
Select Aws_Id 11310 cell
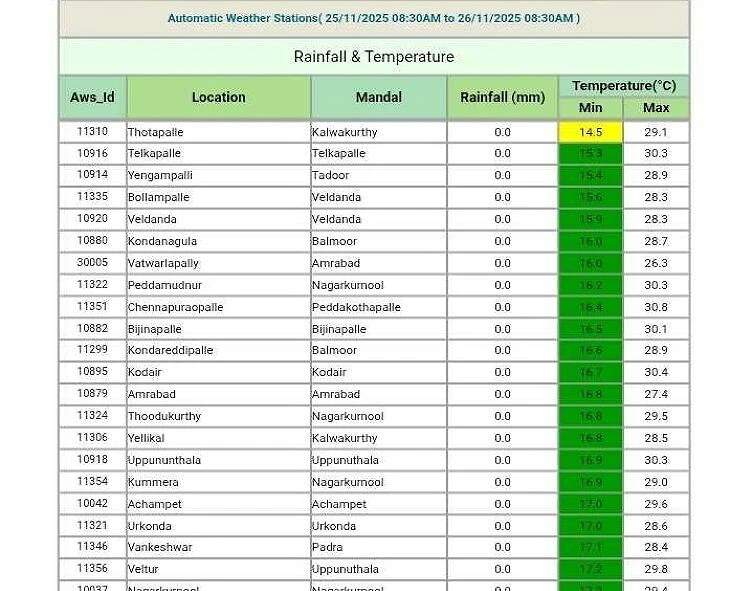click(x=92, y=132)
